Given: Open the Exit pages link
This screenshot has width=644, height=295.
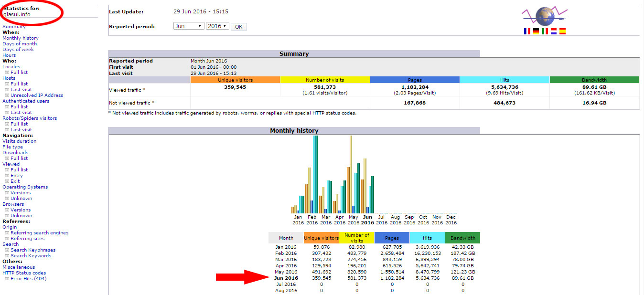Looking at the screenshot, I should coord(15,181).
